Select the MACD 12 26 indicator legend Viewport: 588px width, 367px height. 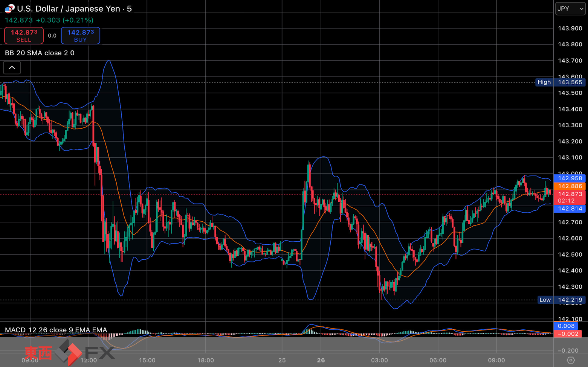[x=56, y=330]
